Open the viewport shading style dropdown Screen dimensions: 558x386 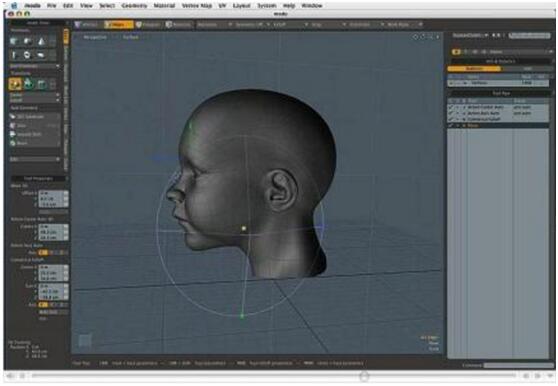pos(131,37)
